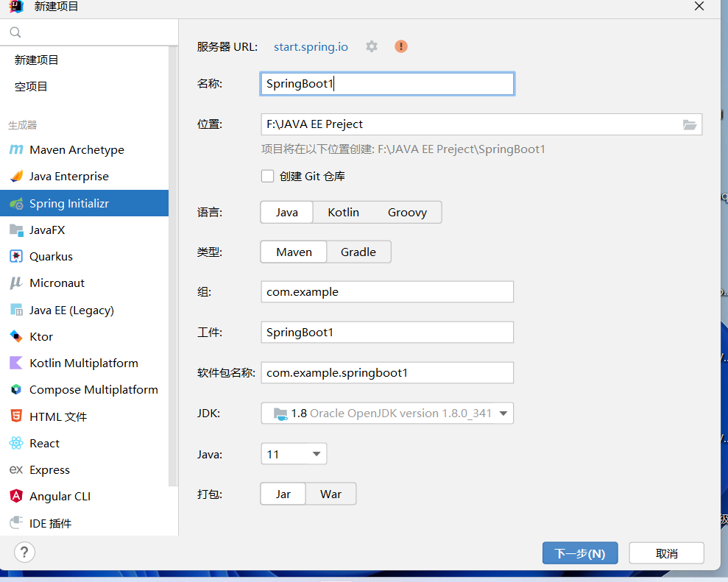Open the start.spring.io link
This screenshot has width=728, height=582.
[x=311, y=46]
